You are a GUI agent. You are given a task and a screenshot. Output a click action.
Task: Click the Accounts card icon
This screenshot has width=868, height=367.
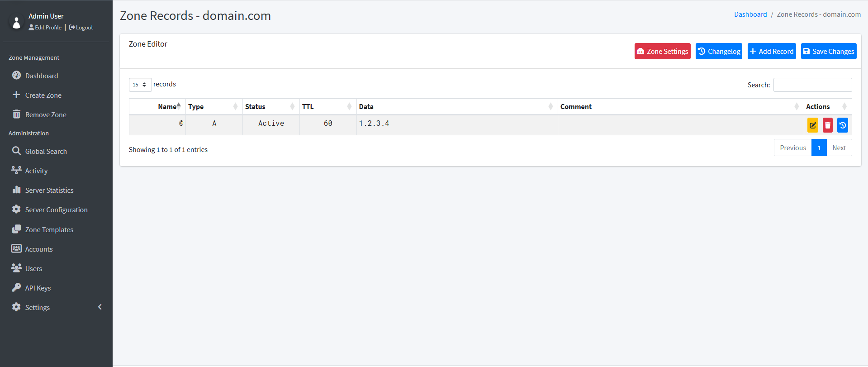click(16, 249)
